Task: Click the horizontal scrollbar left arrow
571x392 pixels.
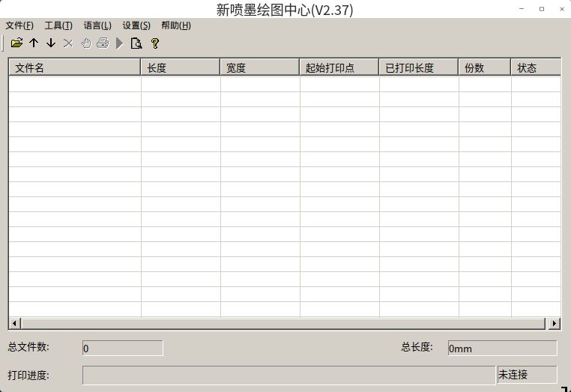Action: coord(14,324)
